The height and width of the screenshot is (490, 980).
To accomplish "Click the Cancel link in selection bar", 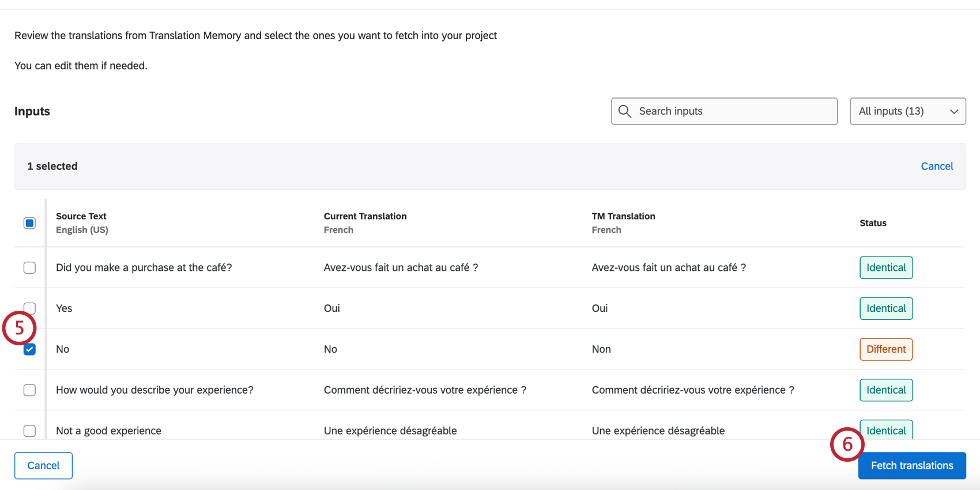I will click(937, 166).
